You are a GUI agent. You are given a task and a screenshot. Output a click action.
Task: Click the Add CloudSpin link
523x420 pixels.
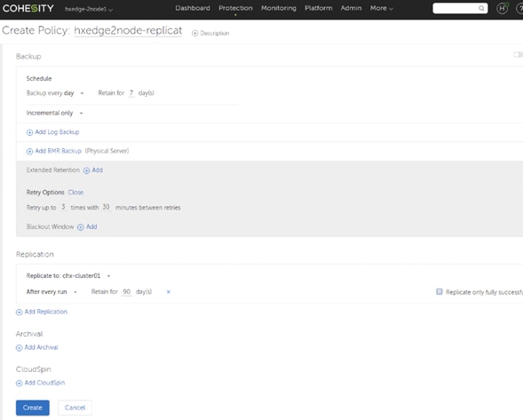click(x=44, y=383)
